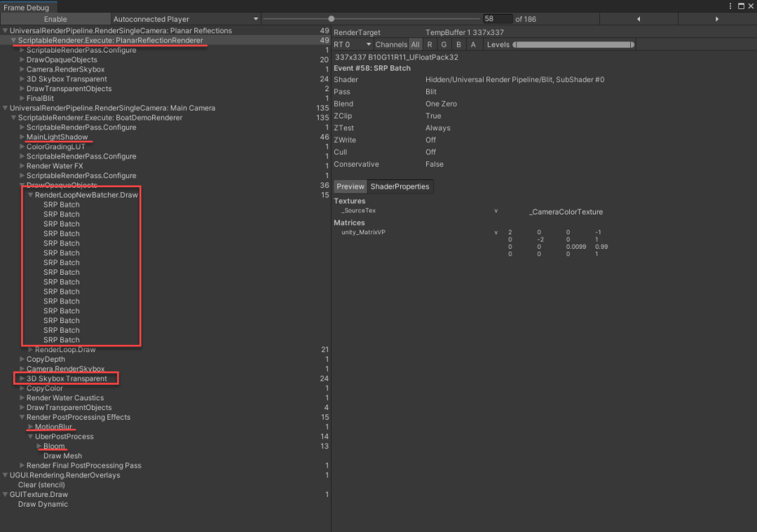Switch to the Preview tab
The image size is (757, 532).
350,186
